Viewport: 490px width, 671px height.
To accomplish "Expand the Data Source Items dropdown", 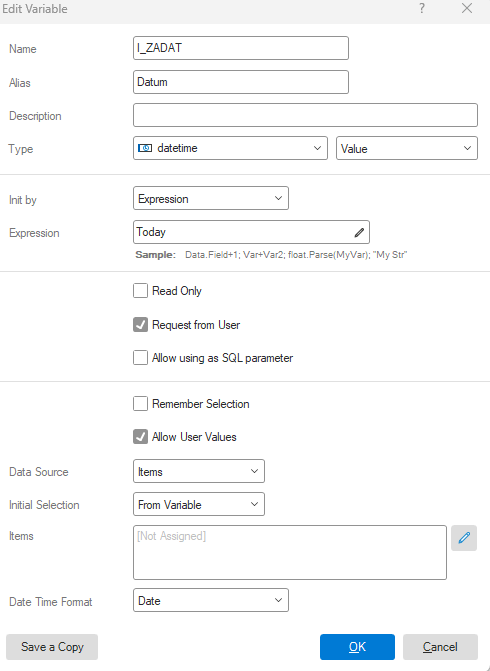I will point(199,471).
